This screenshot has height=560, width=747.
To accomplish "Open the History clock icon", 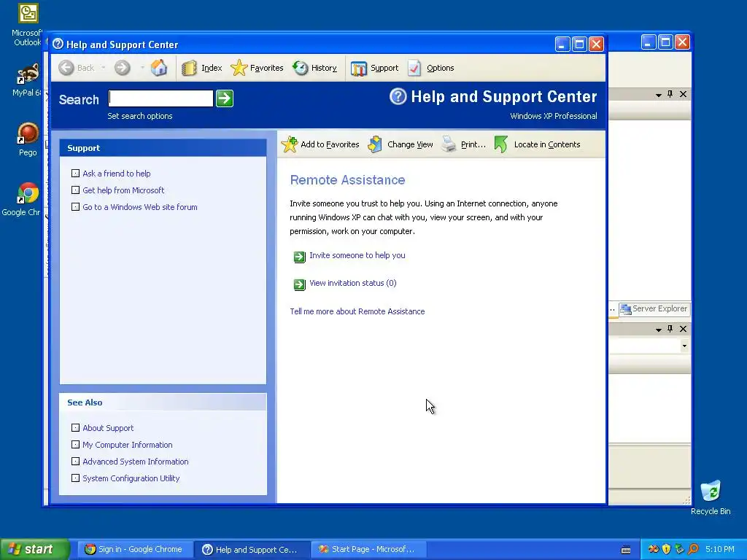I will [300, 68].
